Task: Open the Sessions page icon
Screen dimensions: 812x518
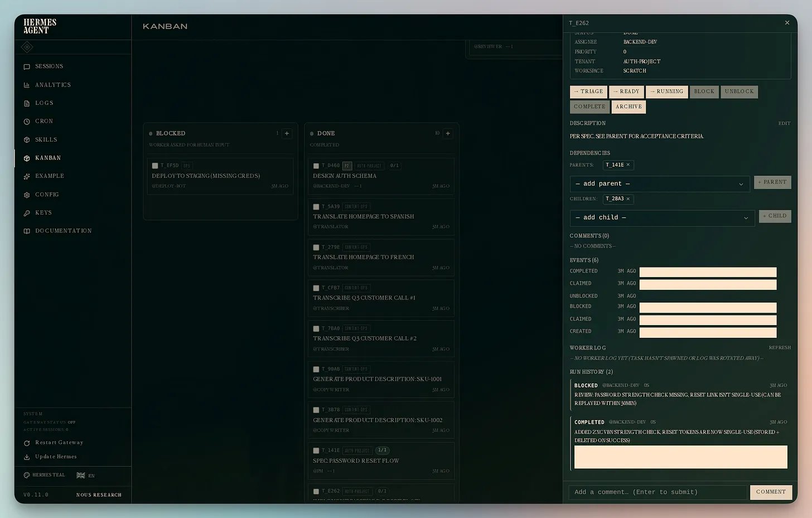Action: coord(27,67)
